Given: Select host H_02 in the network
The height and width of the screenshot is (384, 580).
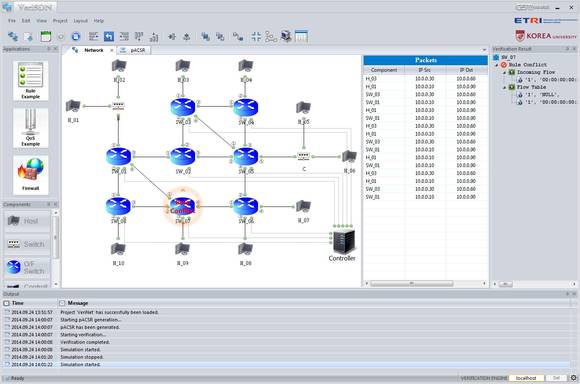Looking at the screenshot, I should point(119,66).
